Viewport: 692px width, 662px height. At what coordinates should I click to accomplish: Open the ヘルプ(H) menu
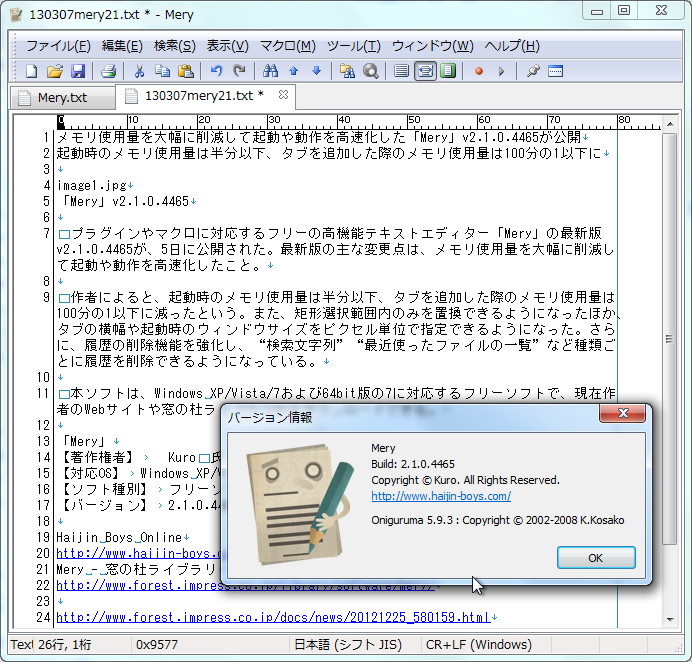pyautogui.click(x=512, y=46)
